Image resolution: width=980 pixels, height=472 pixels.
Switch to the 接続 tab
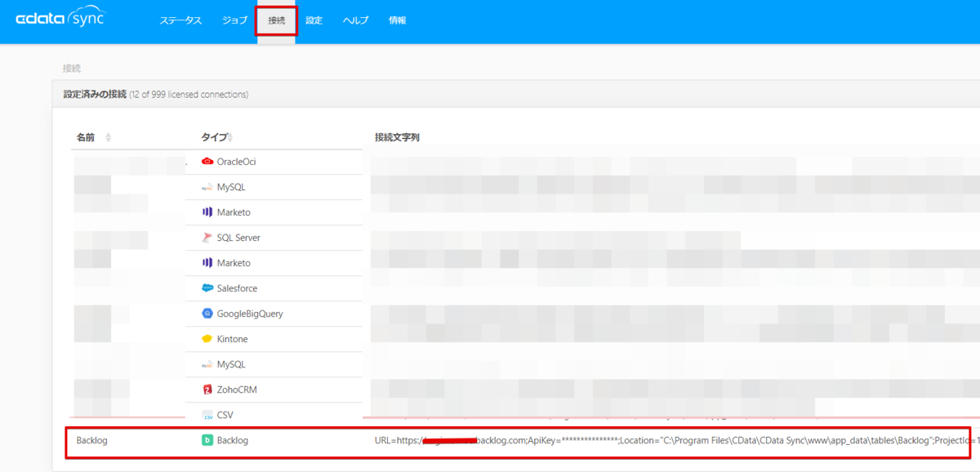[277, 20]
